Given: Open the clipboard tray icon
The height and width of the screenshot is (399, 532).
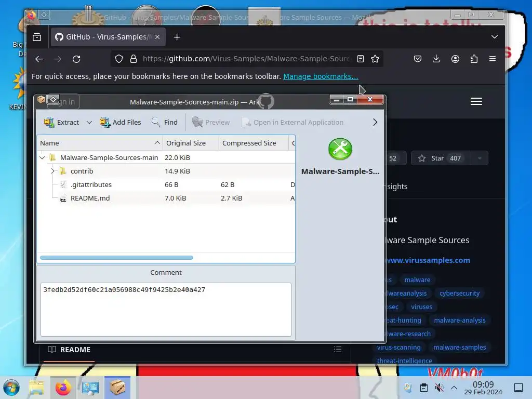Looking at the screenshot, I should tap(424, 388).
